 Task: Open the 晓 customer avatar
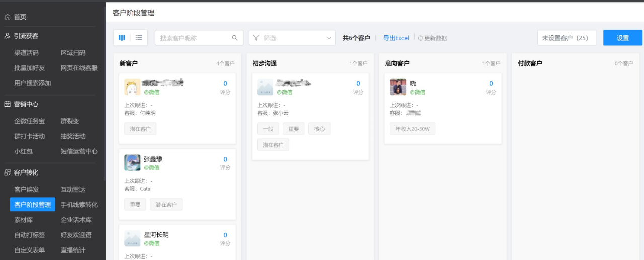[x=398, y=86]
